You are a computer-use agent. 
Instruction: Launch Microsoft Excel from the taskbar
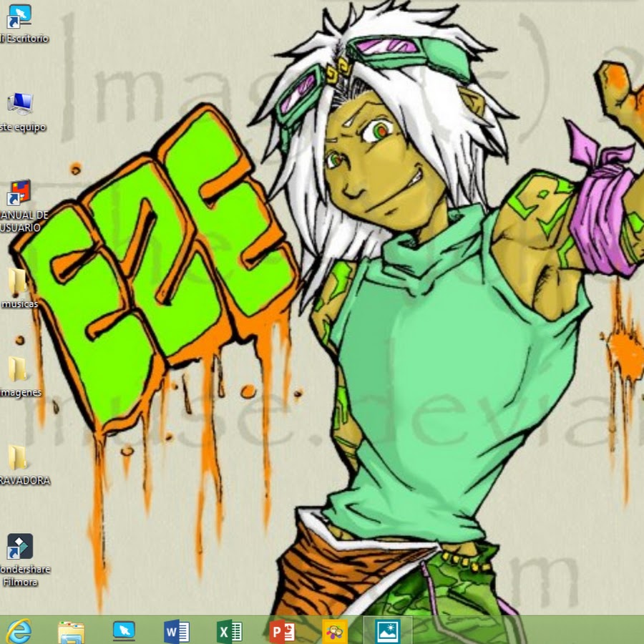click(229, 631)
